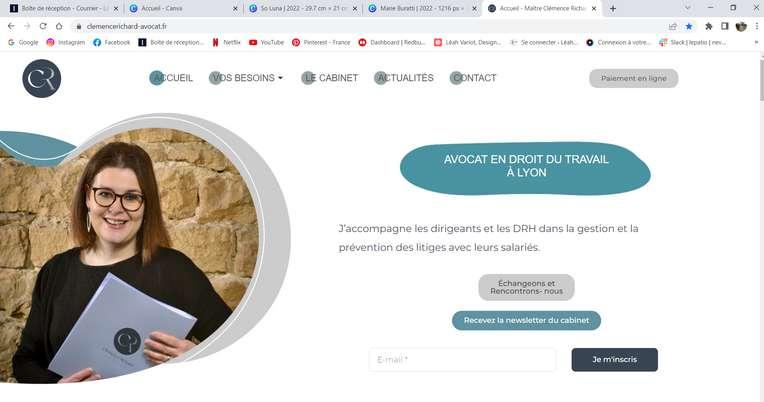Open the Netflix bookmark

(x=226, y=42)
